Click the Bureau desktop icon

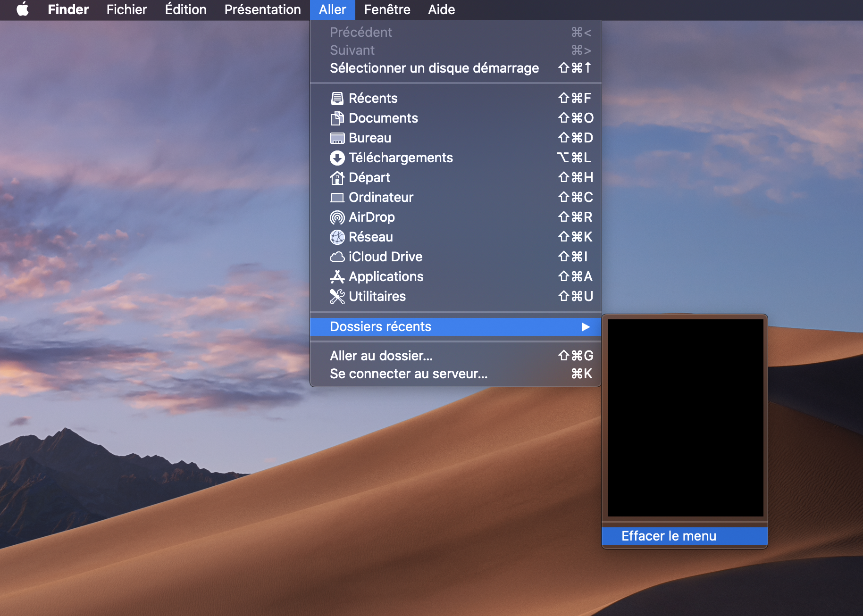tap(337, 138)
